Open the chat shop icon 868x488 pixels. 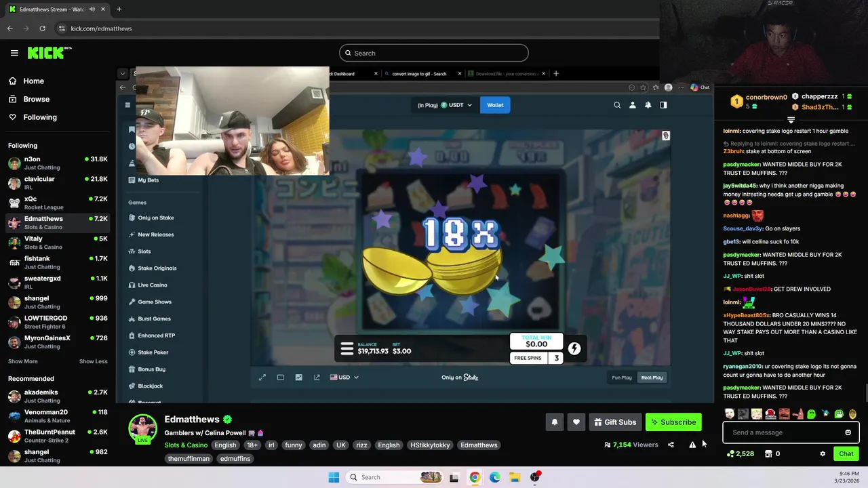pos(768,454)
